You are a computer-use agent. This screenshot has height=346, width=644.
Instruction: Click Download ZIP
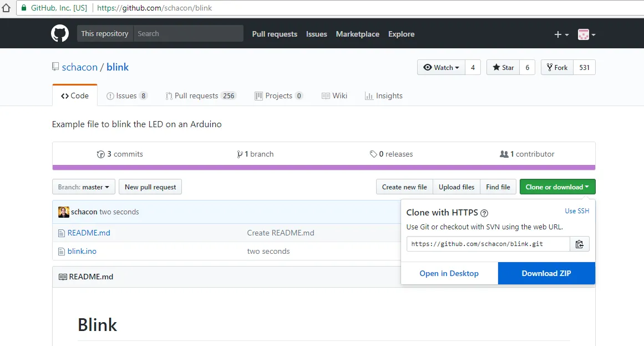click(546, 273)
